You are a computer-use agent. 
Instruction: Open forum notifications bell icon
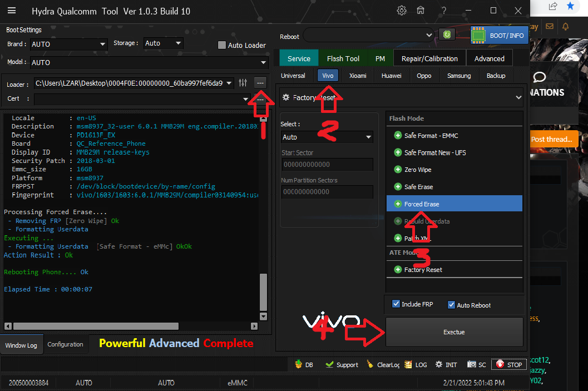pyautogui.click(x=566, y=26)
